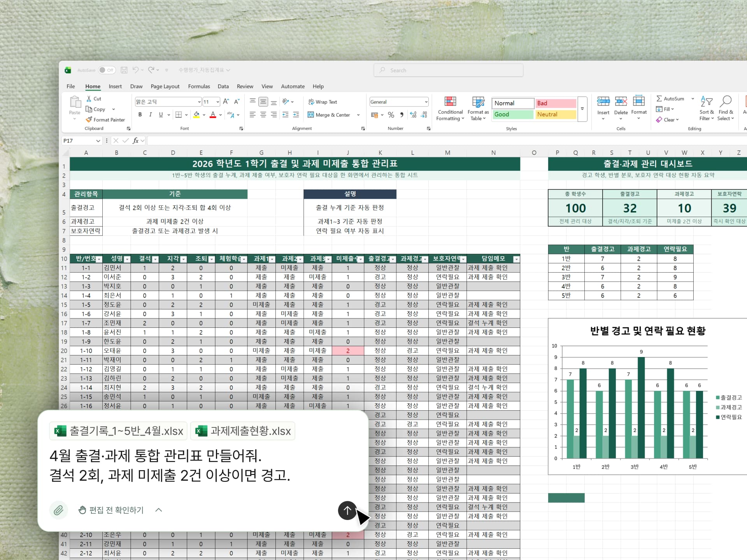Open the Page Layout tab
The width and height of the screenshot is (747, 560).
coord(165,86)
